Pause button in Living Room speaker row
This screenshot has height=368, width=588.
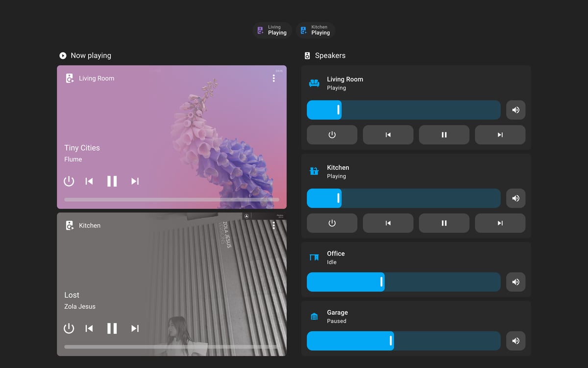(x=444, y=135)
